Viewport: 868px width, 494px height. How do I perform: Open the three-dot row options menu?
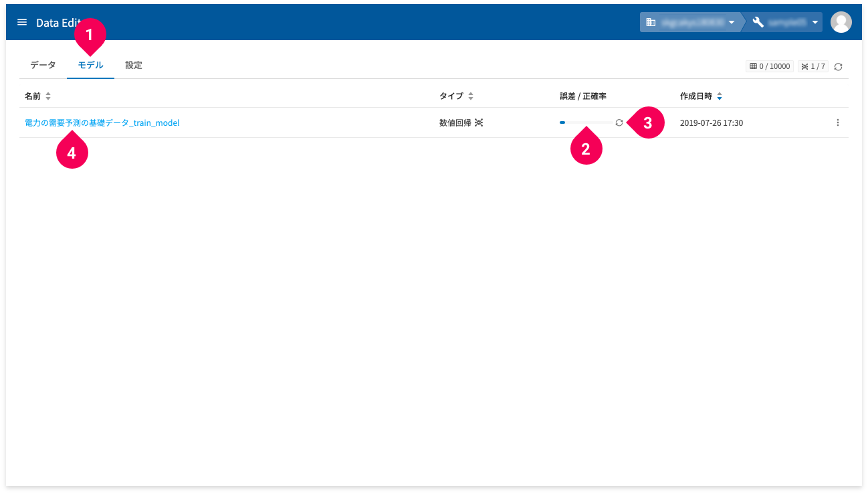(837, 122)
